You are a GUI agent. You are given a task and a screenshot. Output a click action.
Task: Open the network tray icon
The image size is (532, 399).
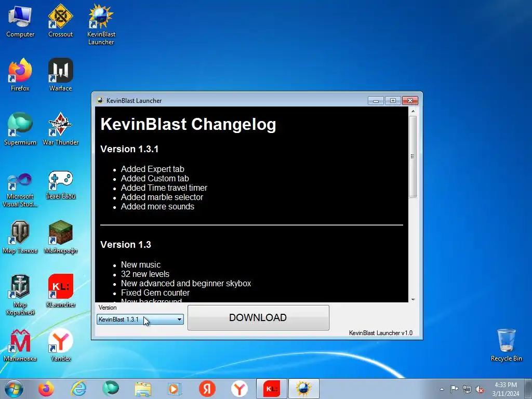(467, 389)
